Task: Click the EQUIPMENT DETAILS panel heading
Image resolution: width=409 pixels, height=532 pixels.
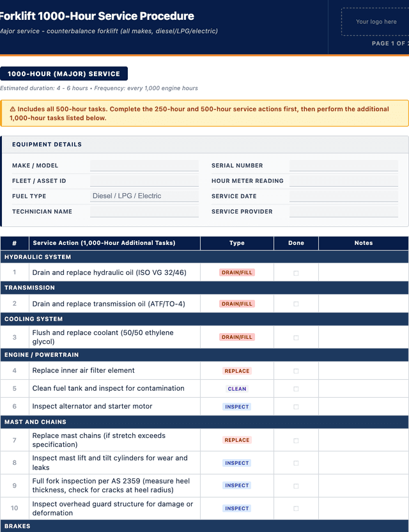Action: pos(47,145)
